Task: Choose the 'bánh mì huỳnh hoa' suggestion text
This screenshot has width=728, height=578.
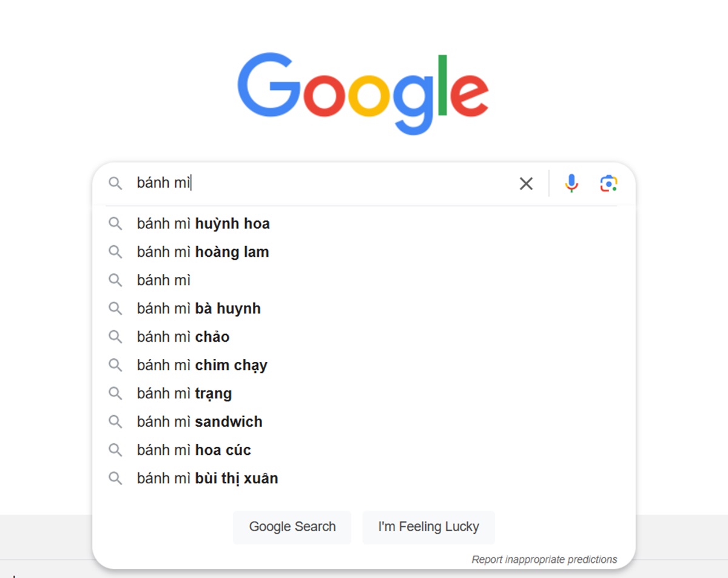Action: click(203, 224)
